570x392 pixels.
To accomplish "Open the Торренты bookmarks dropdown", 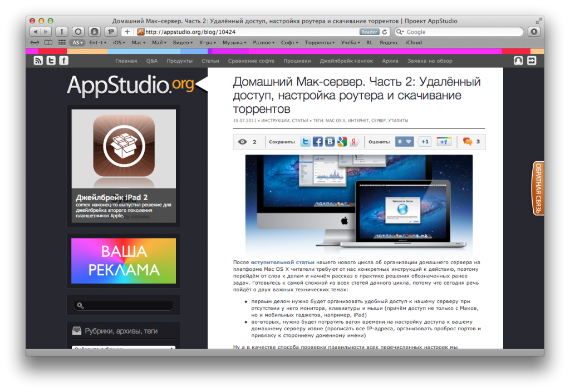I will pos(320,43).
